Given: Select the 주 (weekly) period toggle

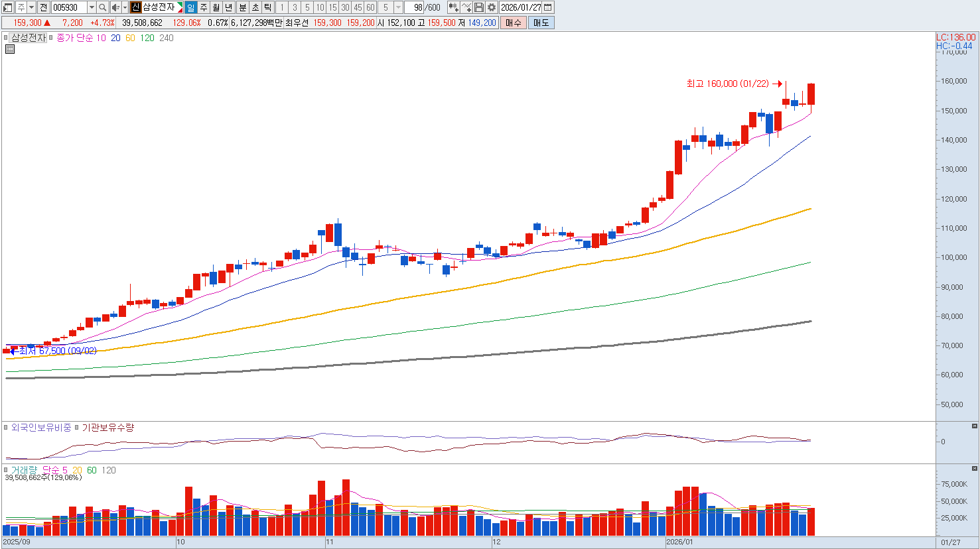Looking at the screenshot, I should pyautogui.click(x=204, y=7).
